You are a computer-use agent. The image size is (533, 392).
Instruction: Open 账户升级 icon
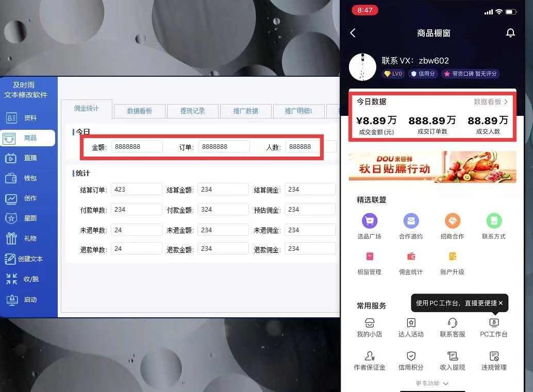click(453, 263)
